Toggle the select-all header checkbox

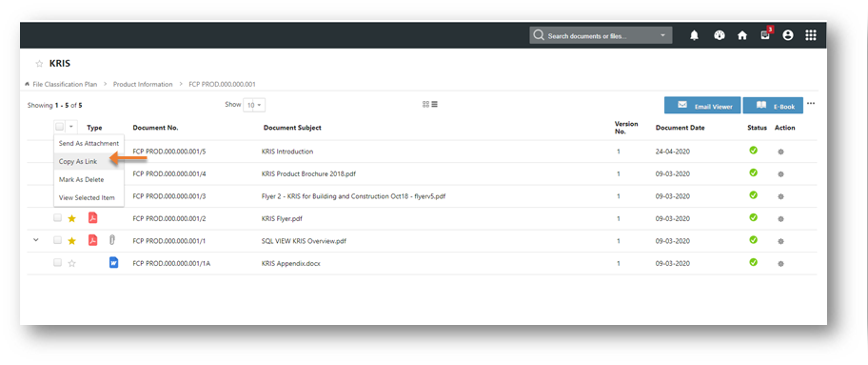click(x=59, y=127)
